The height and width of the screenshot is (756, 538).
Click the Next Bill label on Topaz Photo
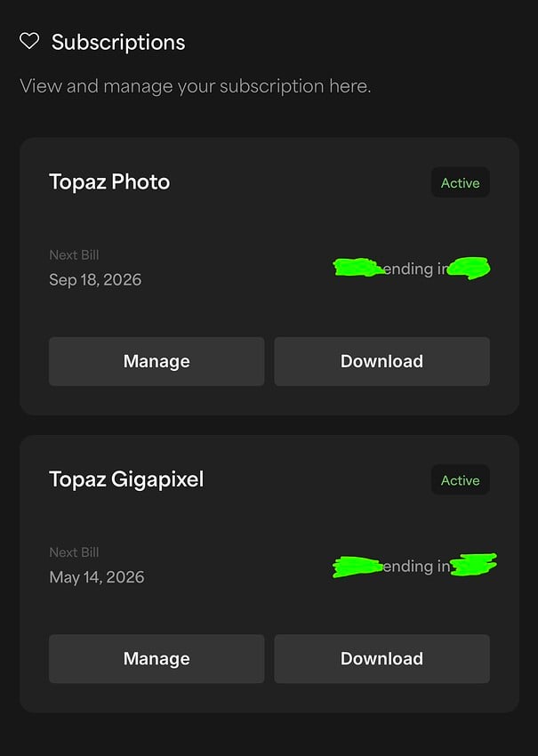tap(73, 255)
